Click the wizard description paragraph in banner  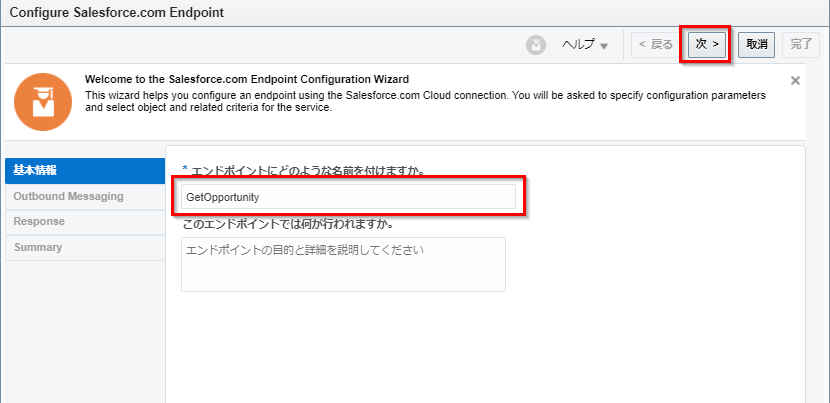click(x=425, y=101)
